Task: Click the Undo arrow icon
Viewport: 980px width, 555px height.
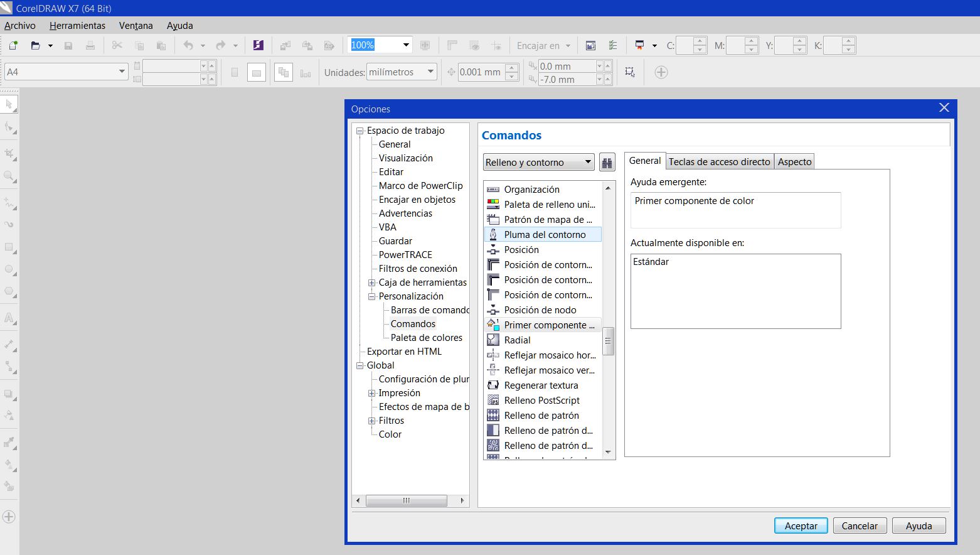Action: coord(188,45)
